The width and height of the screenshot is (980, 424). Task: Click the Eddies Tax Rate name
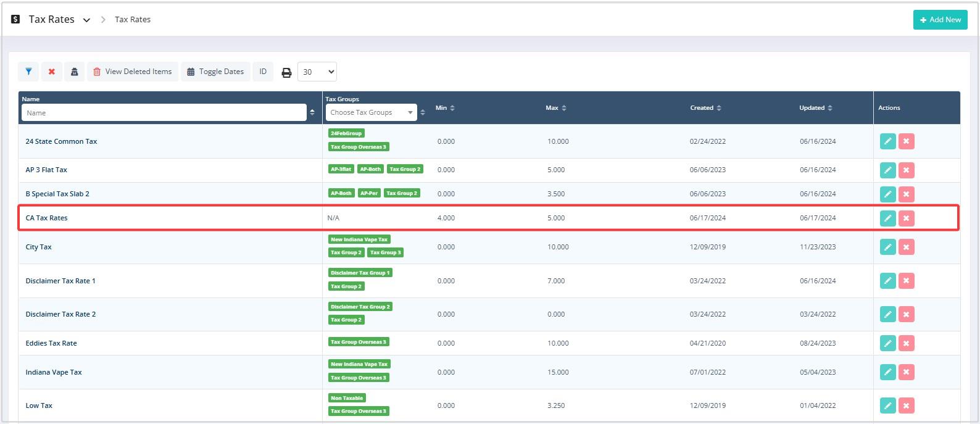[x=51, y=343]
